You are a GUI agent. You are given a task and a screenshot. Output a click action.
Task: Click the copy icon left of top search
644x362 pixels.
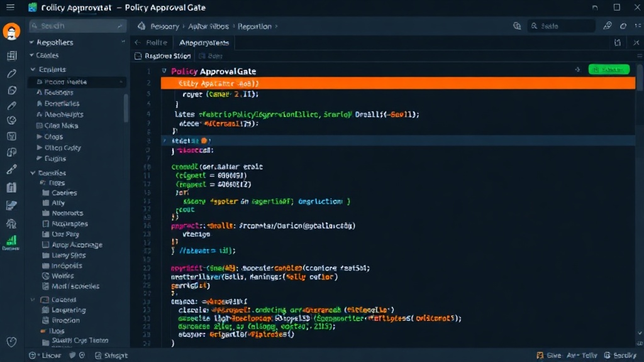(x=517, y=26)
